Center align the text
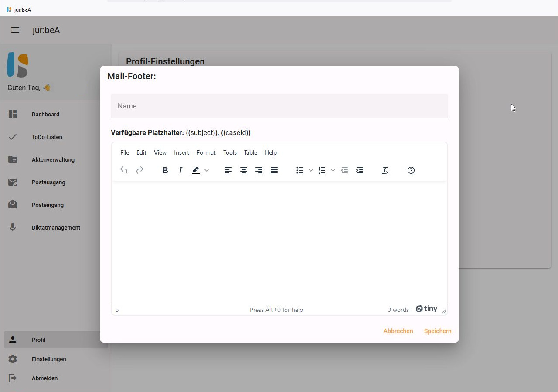 coord(244,170)
